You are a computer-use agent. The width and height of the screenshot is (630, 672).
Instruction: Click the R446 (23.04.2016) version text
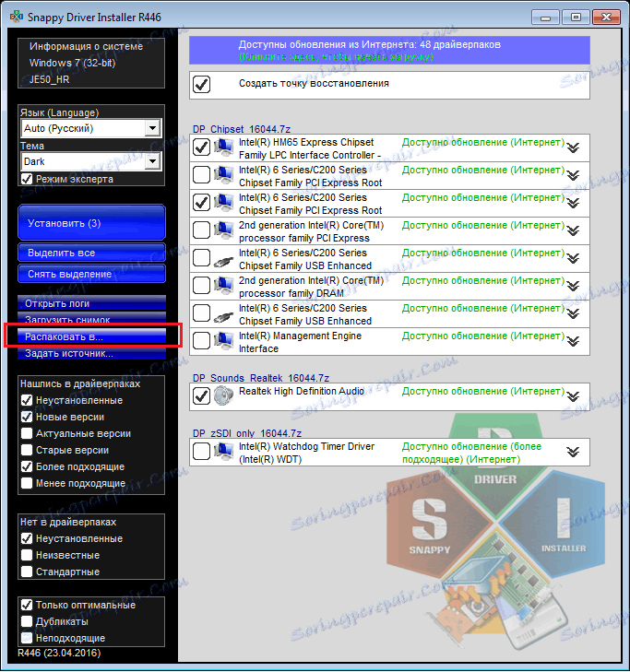pos(59,654)
